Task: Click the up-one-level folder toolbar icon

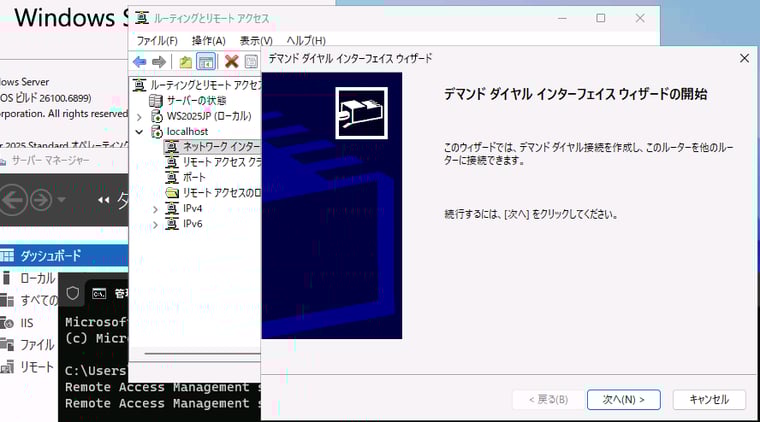Action: click(x=185, y=62)
